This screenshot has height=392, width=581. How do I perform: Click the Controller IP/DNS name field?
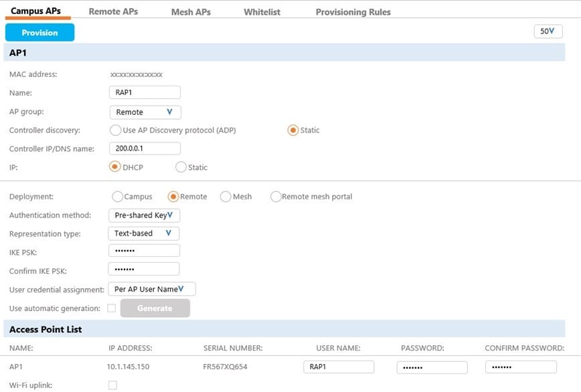point(145,149)
